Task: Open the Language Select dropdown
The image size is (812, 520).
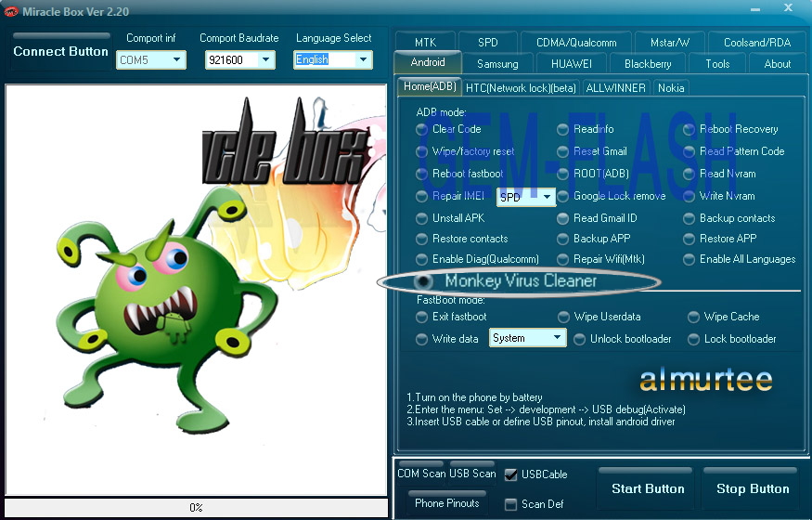Action: [332, 59]
